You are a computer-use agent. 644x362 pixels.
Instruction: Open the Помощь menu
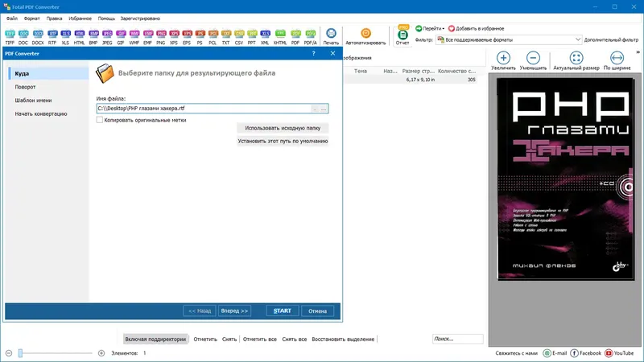point(106,19)
